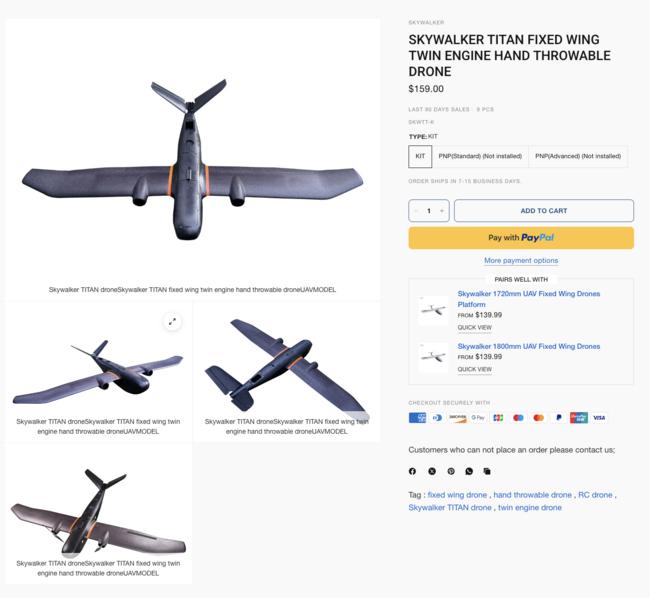Click the Google Pay payment icon

[478, 417]
